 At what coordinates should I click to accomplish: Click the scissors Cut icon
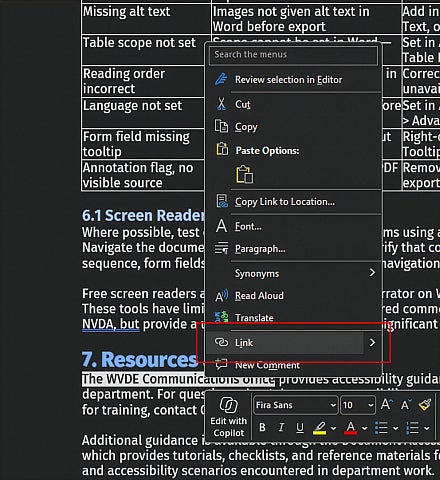(221, 104)
